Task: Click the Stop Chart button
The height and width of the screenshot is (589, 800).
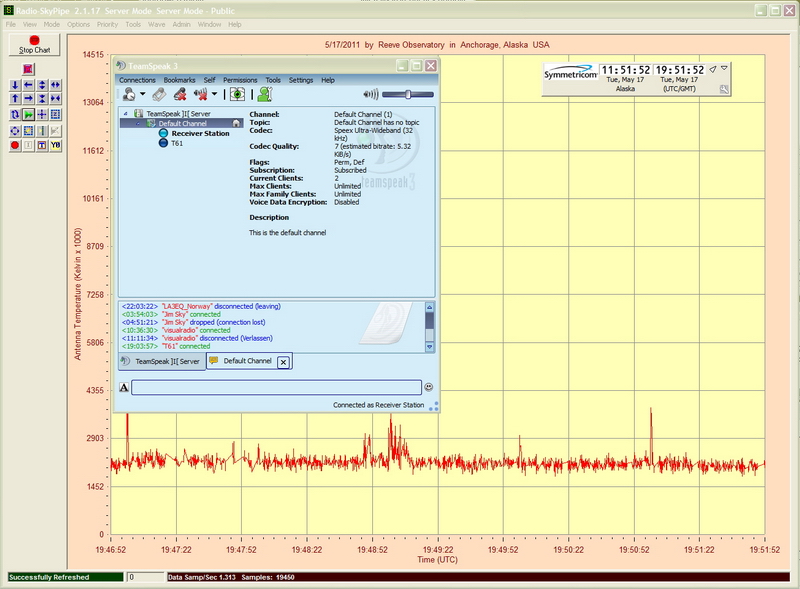Action: (34, 45)
